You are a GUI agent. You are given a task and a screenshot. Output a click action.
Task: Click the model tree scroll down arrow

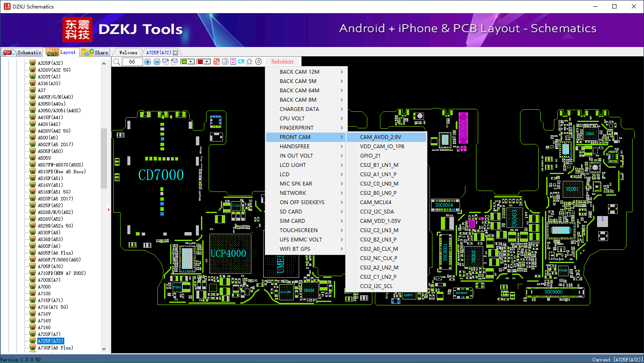(x=104, y=349)
